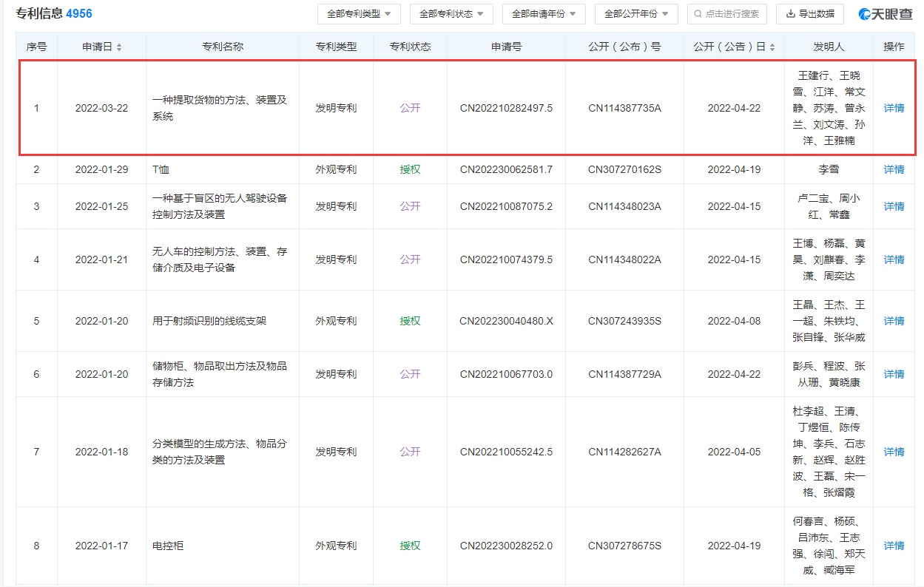This screenshot has width=924, height=587.
Task: Open 详情 for 电控柜 patent
Action: pos(894,546)
